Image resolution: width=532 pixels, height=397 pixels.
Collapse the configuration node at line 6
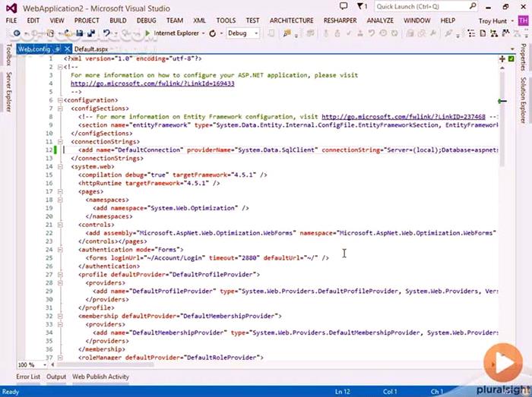pyautogui.click(x=60, y=100)
